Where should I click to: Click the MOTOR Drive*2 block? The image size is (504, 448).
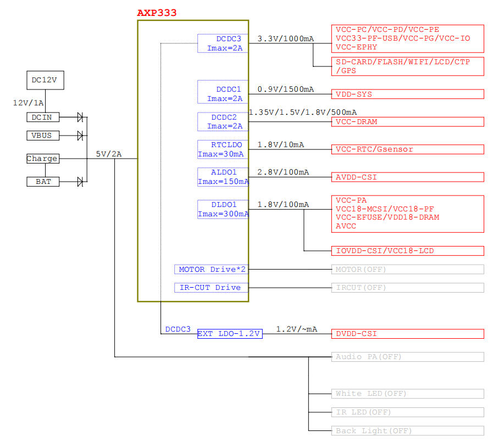click(212, 270)
